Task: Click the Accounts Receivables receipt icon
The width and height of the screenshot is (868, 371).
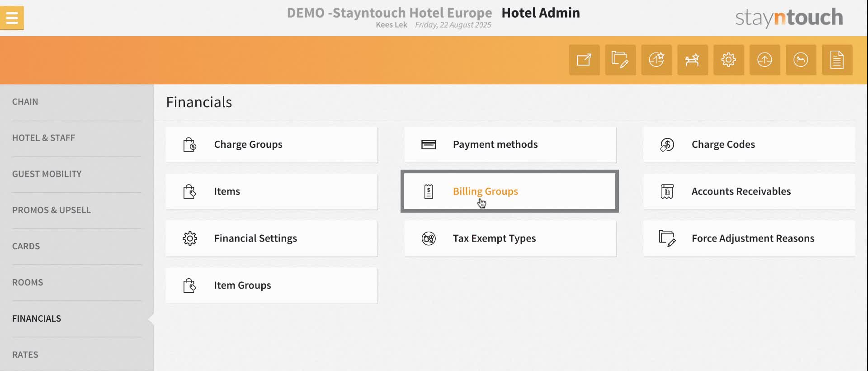Action: coord(667,191)
